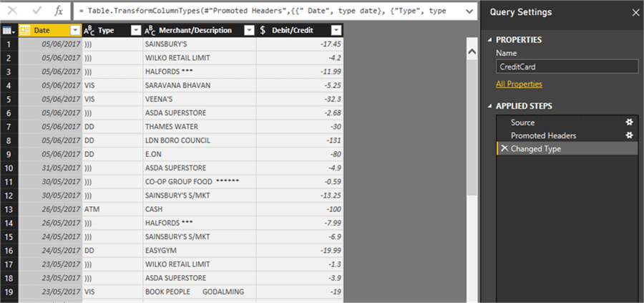Click the VEENA'S merchant cell
This screenshot has width=644, height=303.
pyautogui.click(x=200, y=99)
